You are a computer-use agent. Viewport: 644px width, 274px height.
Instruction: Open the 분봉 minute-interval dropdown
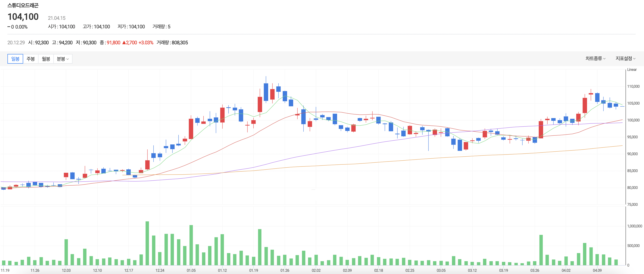pos(63,59)
